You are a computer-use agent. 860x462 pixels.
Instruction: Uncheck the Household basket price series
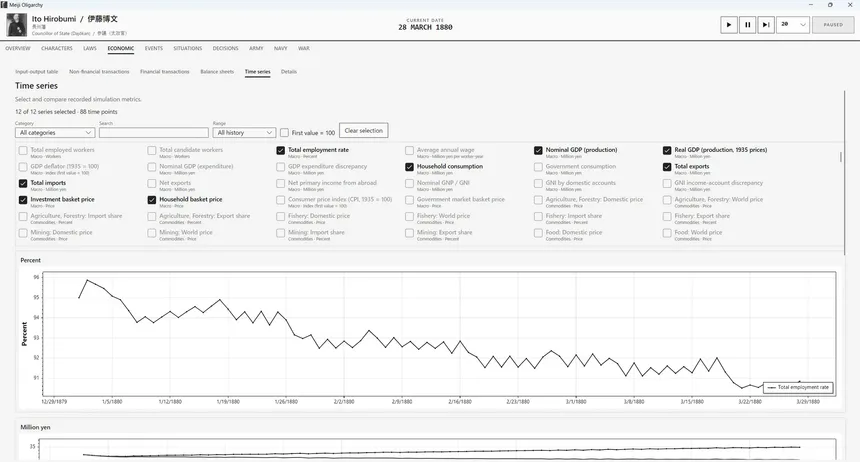pyautogui.click(x=151, y=200)
